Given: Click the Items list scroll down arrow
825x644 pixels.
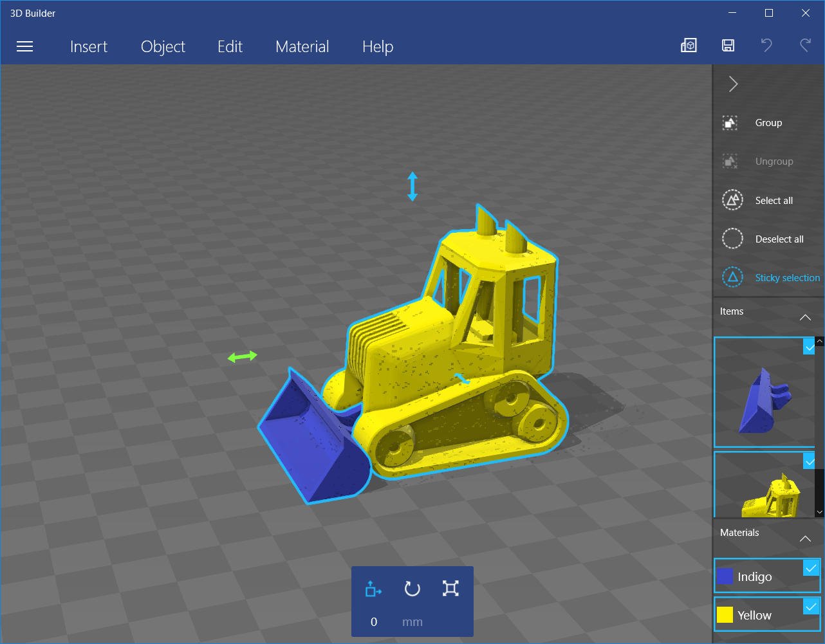Looking at the screenshot, I should (x=819, y=512).
